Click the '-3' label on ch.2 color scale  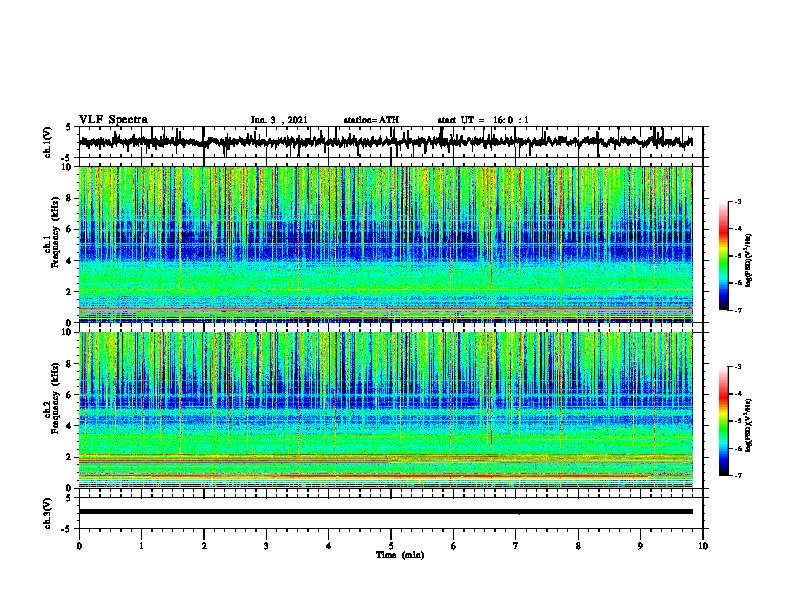coord(738,367)
